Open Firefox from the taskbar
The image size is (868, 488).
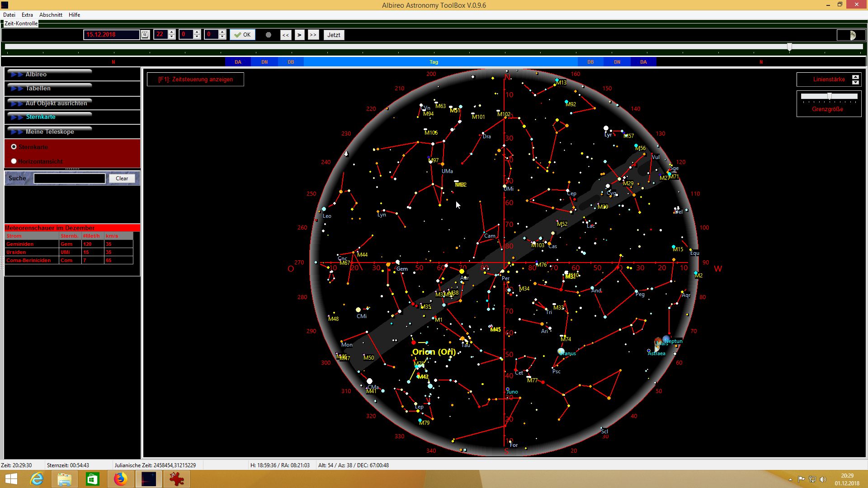click(x=120, y=479)
